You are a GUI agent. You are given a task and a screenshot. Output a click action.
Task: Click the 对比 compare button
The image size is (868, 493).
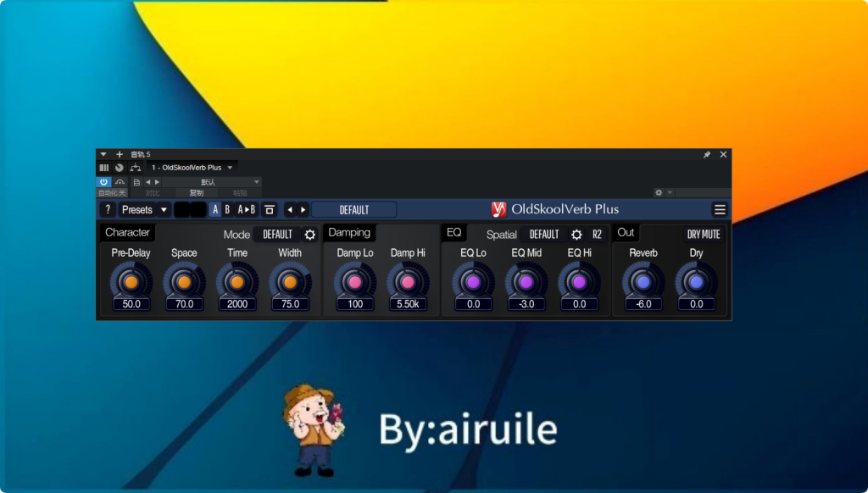point(153,192)
